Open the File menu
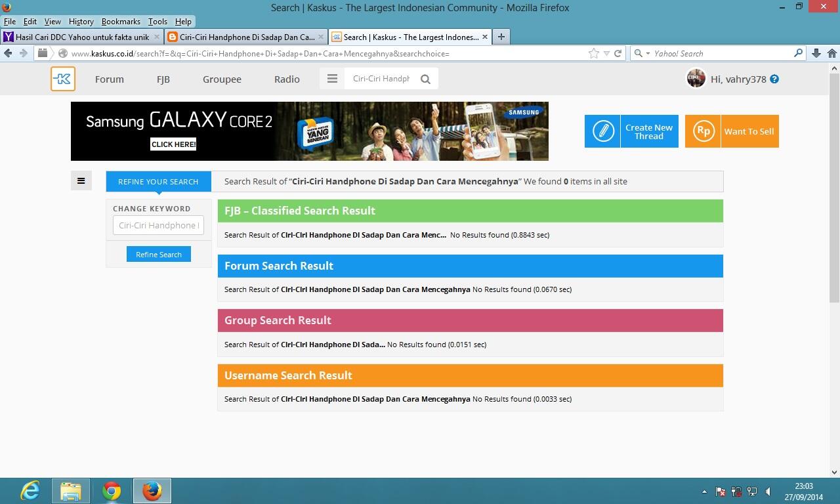Image resolution: width=840 pixels, height=504 pixels. [10, 22]
